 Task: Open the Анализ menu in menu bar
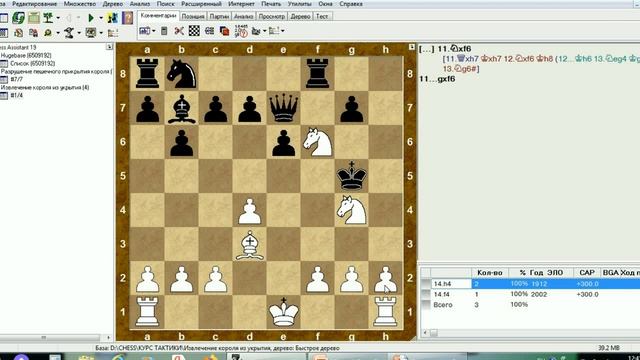[x=140, y=4]
